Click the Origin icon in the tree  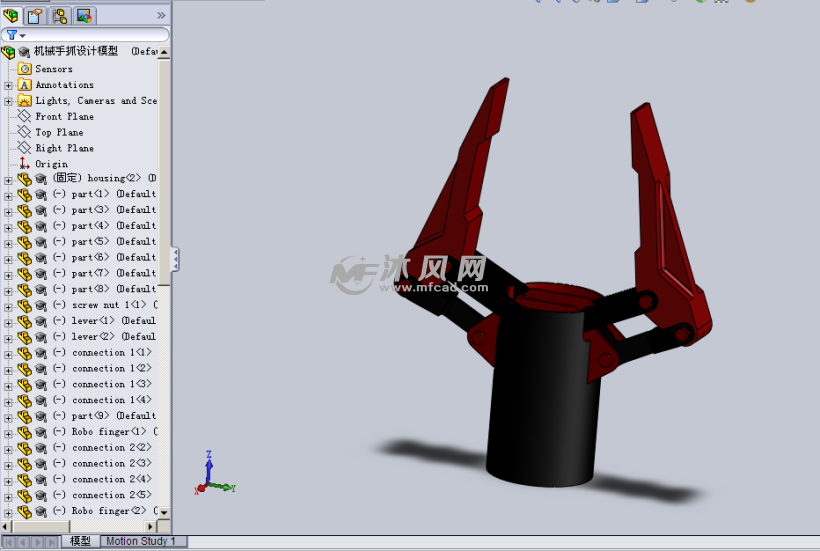(25, 164)
